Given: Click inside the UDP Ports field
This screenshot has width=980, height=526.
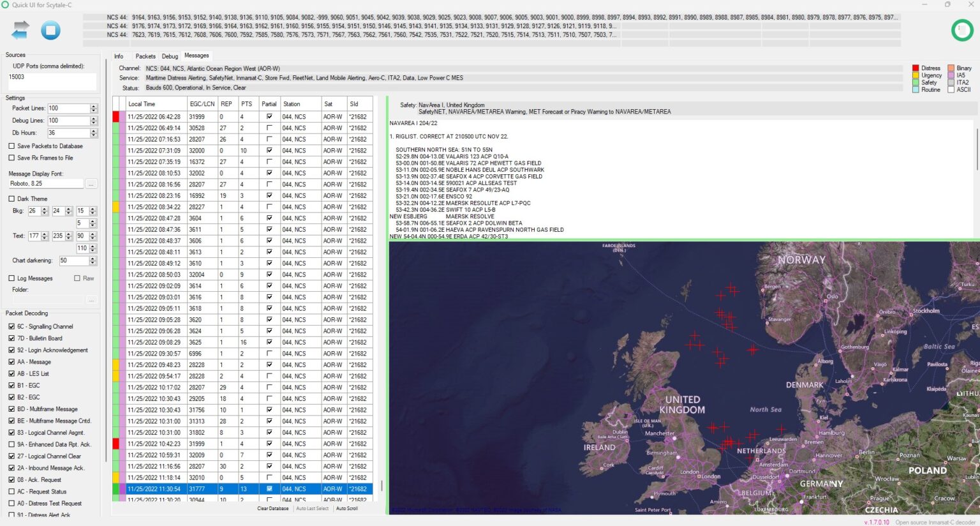Looking at the screenshot, I should pos(52,81).
